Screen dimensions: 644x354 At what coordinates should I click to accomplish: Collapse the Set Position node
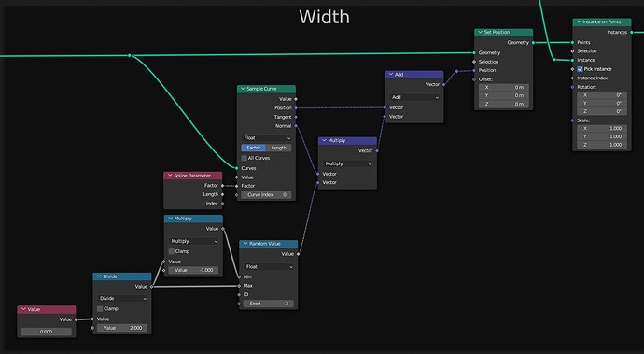click(480, 32)
